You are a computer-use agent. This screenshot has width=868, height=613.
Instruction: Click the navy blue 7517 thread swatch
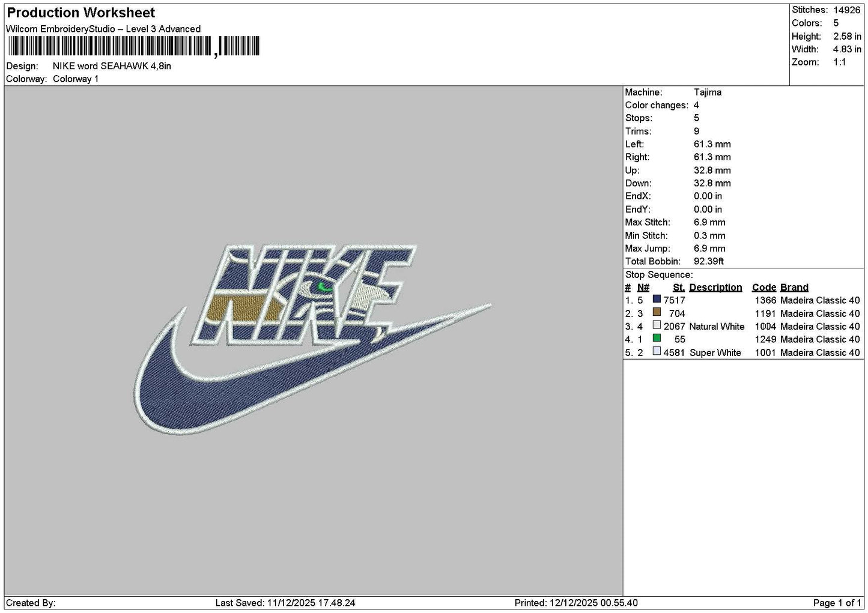tap(657, 299)
